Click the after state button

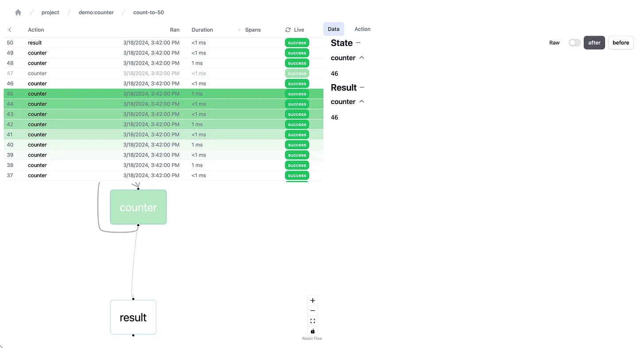coord(594,43)
